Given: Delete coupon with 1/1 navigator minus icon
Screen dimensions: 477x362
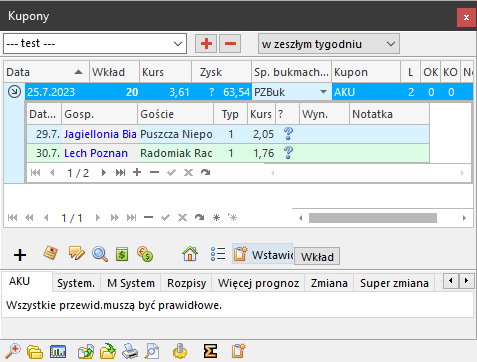Looking at the screenshot, I should [x=148, y=218].
